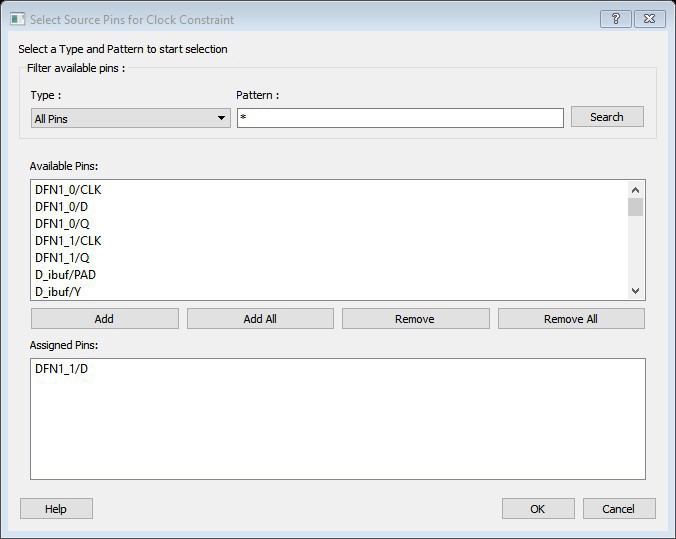This screenshot has height=539, width=676.
Task: Select DFN1_1/Q pin entry
Action: coord(62,257)
